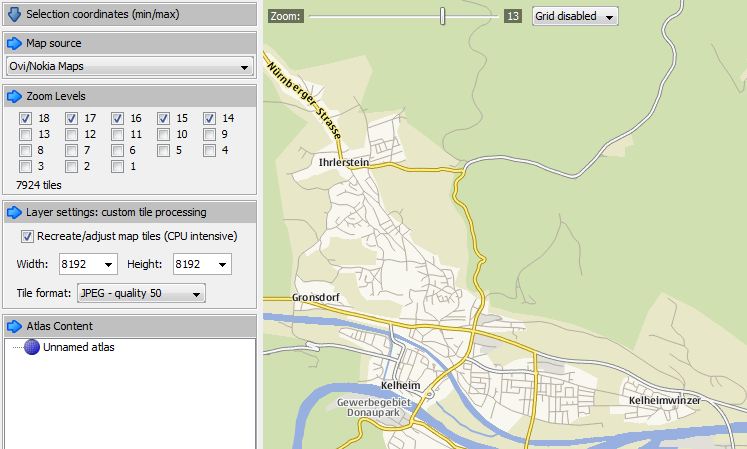Image resolution: width=747 pixels, height=449 pixels.
Task: Select the Unnamed atlas globe icon
Action: [x=32, y=347]
